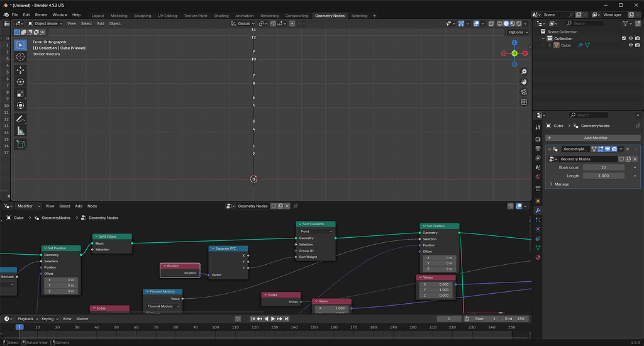Toggle modifier render display

(x=614, y=148)
